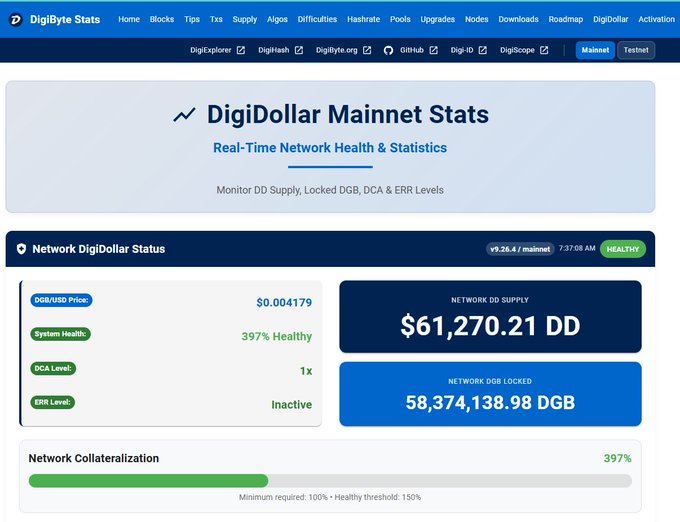Image resolution: width=680 pixels, height=522 pixels.
Task: Open the Digi-ID link
Action: pos(462,50)
